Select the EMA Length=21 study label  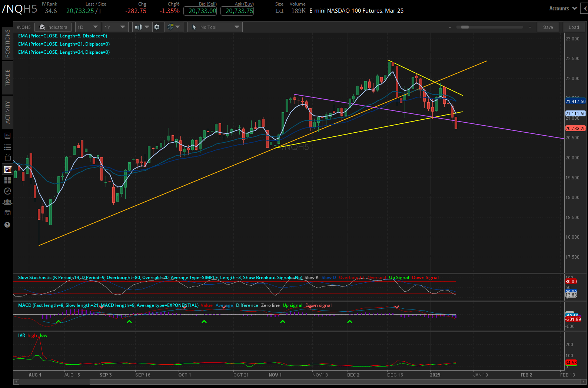(x=64, y=44)
